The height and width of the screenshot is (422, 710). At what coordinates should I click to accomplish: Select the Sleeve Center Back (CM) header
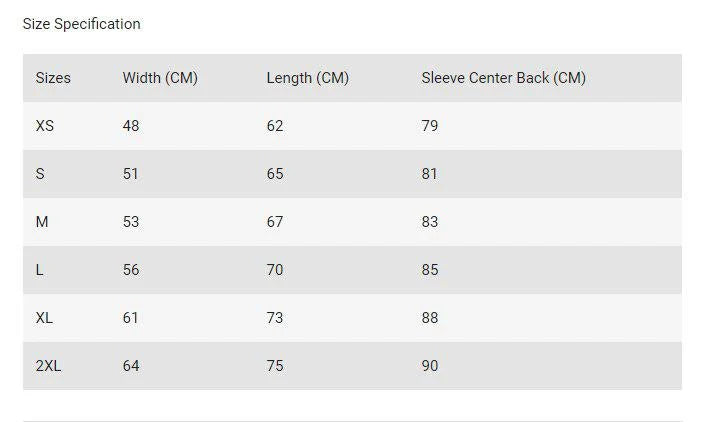pos(504,78)
